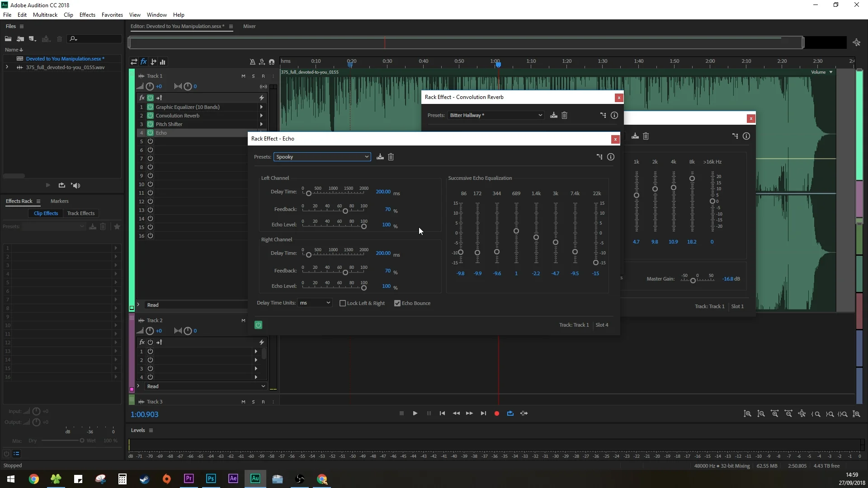Solo Track 1
This screenshot has width=868, height=488.
pyautogui.click(x=253, y=76)
